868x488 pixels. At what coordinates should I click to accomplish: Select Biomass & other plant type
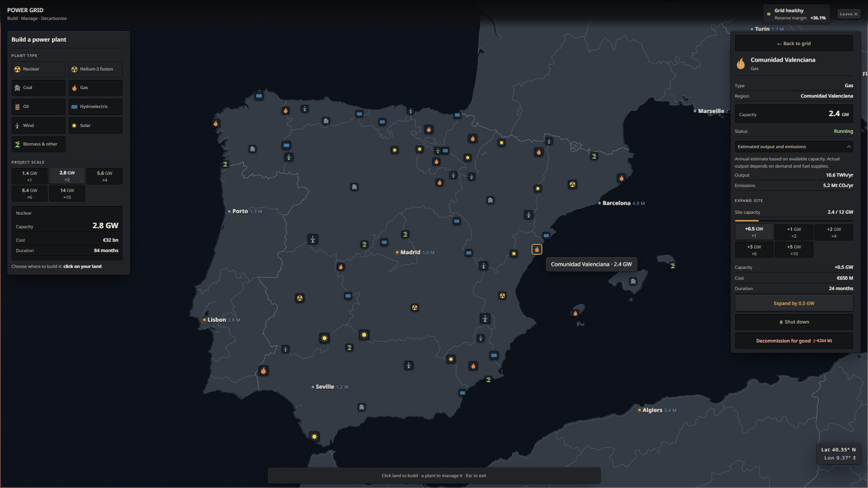38,144
